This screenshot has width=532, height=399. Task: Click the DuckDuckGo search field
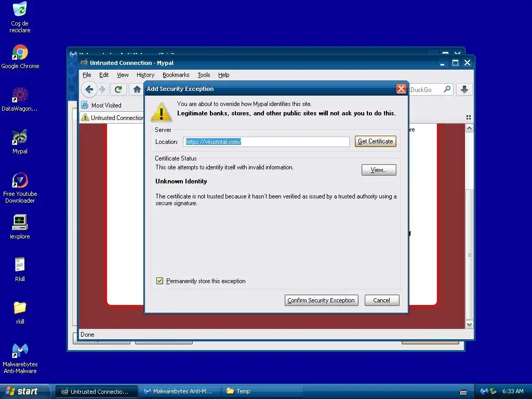point(426,89)
